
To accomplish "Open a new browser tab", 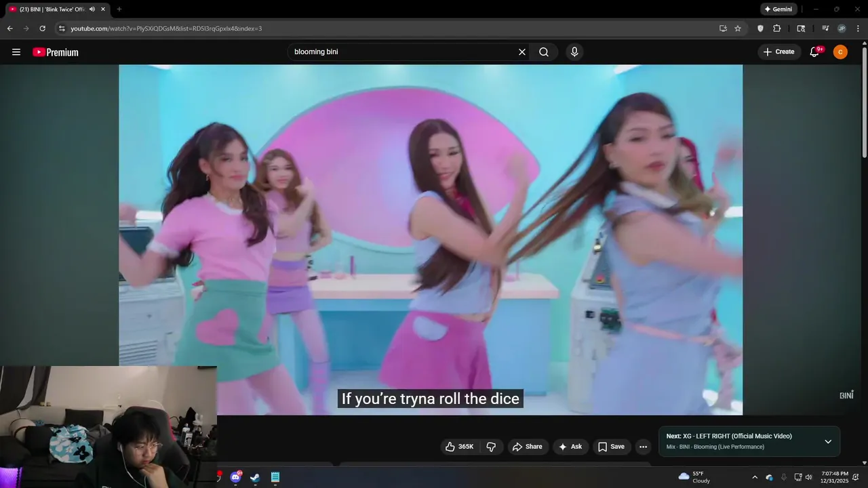I will 119,9.
